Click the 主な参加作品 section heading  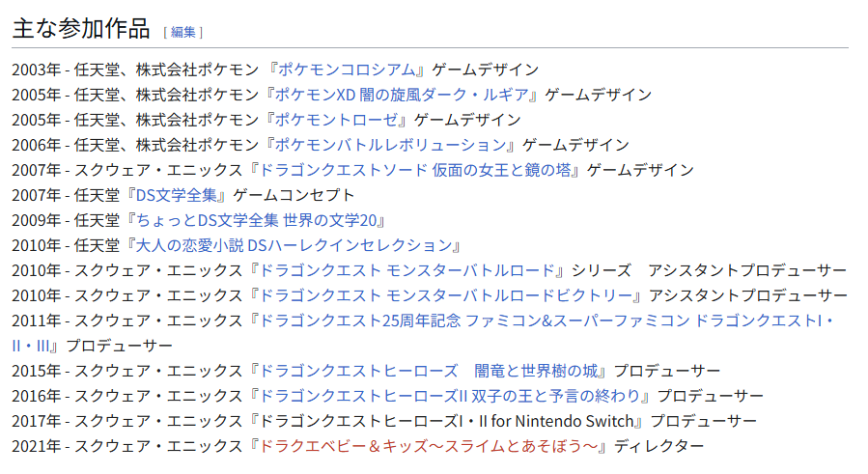pyautogui.click(x=81, y=29)
